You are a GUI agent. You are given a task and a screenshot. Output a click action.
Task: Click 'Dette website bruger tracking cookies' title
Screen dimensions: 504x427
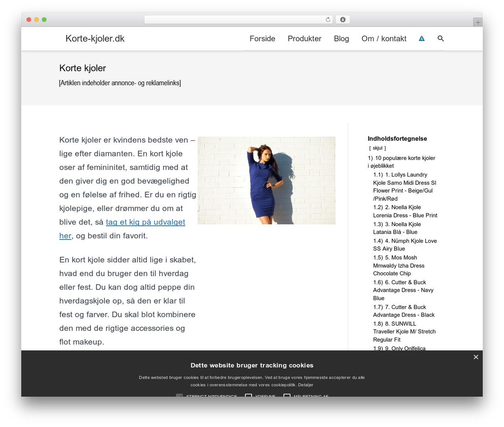[252, 365]
